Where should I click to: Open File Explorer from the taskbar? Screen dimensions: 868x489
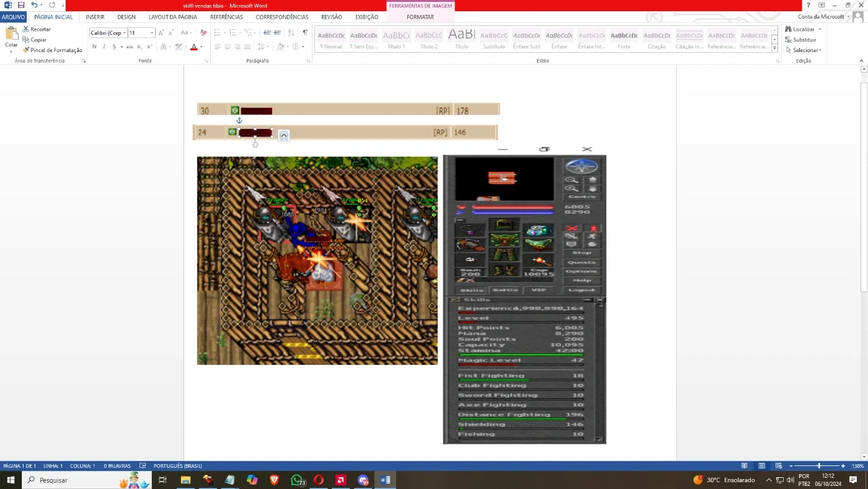click(185, 480)
